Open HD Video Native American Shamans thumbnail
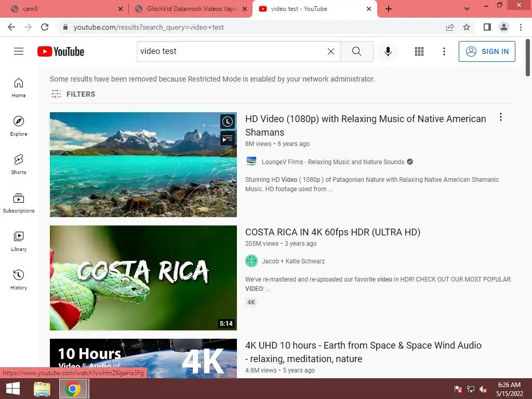The height and width of the screenshot is (399, 532). (143, 165)
